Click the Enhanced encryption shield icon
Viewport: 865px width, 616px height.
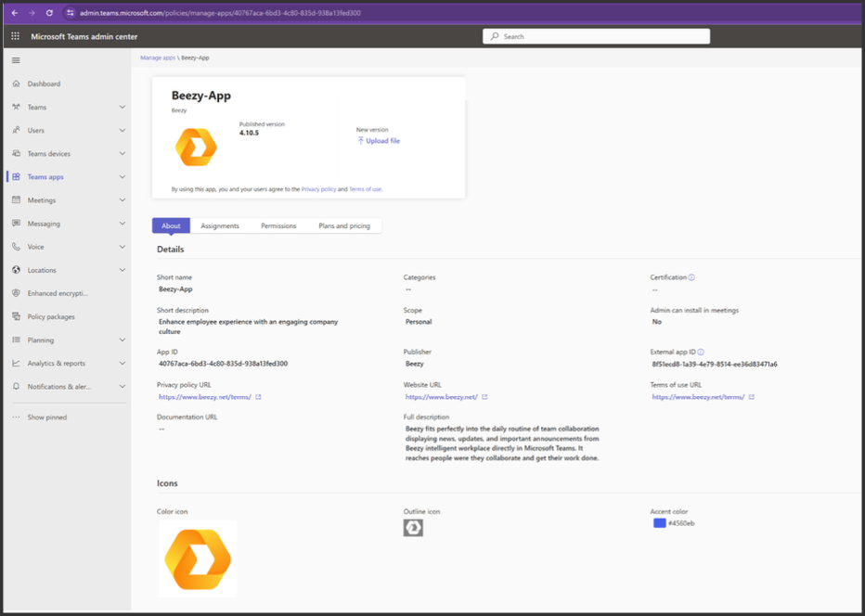pos(16,293)
